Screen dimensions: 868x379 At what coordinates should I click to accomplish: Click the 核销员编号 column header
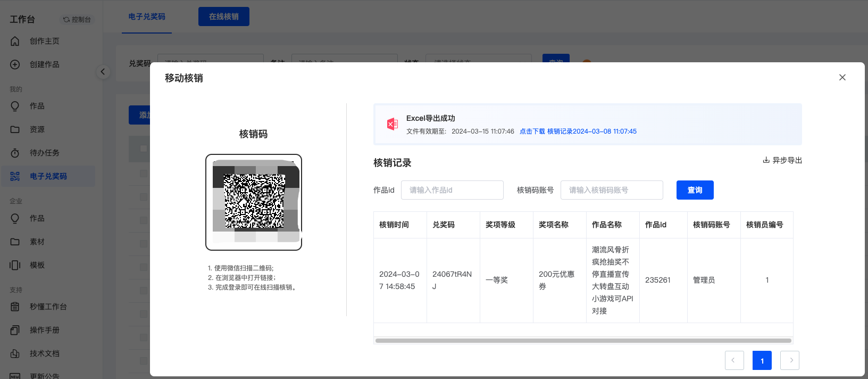click(x=767, y=225)
